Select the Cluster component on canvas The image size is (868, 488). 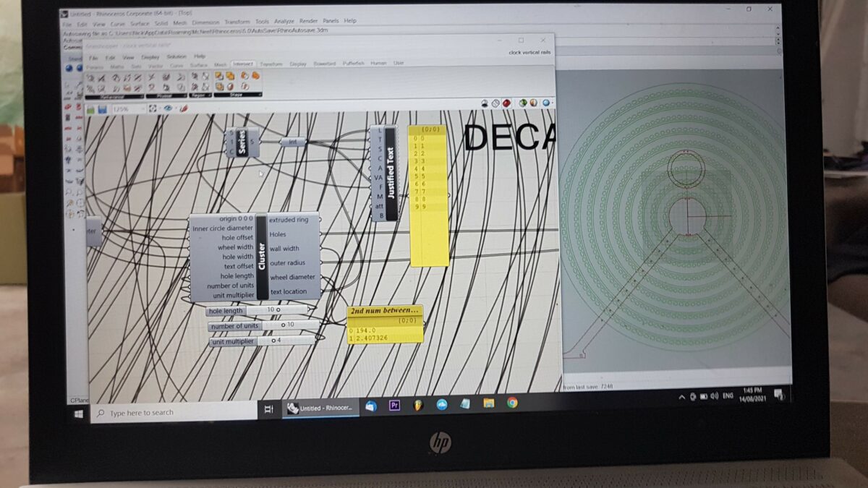[x=254, y=257]
